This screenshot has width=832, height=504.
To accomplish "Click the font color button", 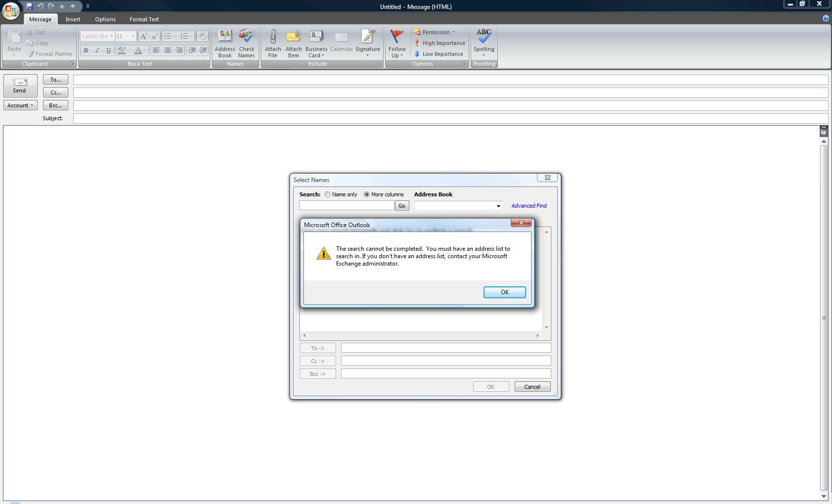I will [138, 50].
